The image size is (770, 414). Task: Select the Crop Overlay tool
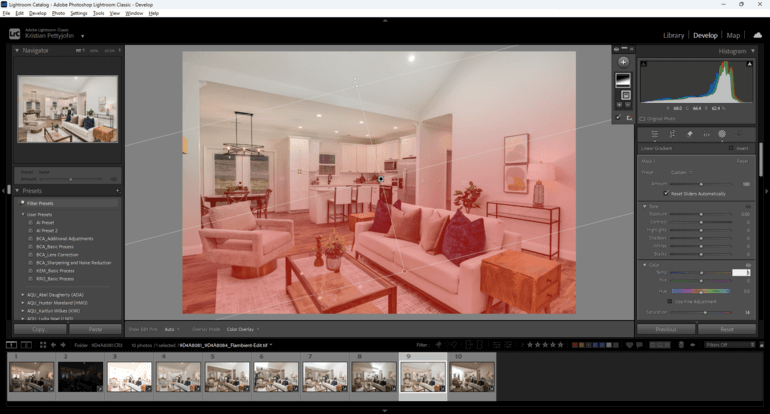pos(672,134)
